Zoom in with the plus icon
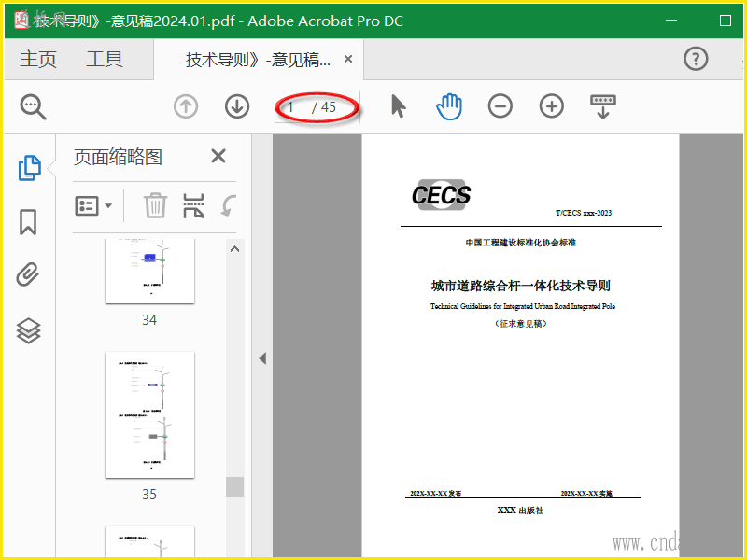This screenshot has width=747, height=560. (x=552, y=106)
